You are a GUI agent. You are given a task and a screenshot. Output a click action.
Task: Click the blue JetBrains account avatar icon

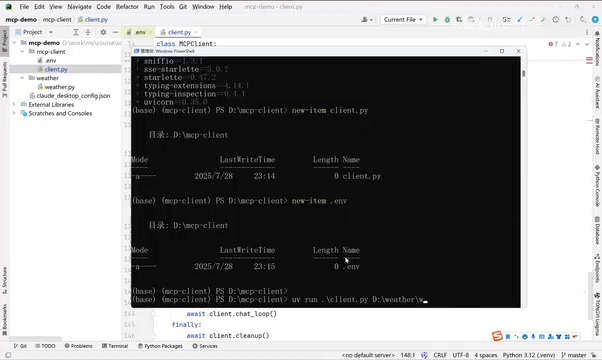595,20
